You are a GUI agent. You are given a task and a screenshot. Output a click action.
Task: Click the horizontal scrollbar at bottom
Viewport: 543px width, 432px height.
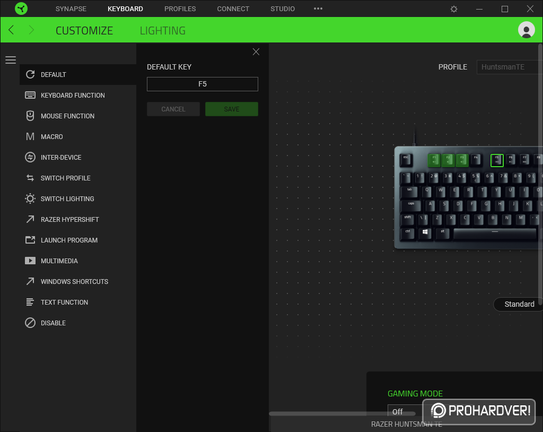(342, 414)
